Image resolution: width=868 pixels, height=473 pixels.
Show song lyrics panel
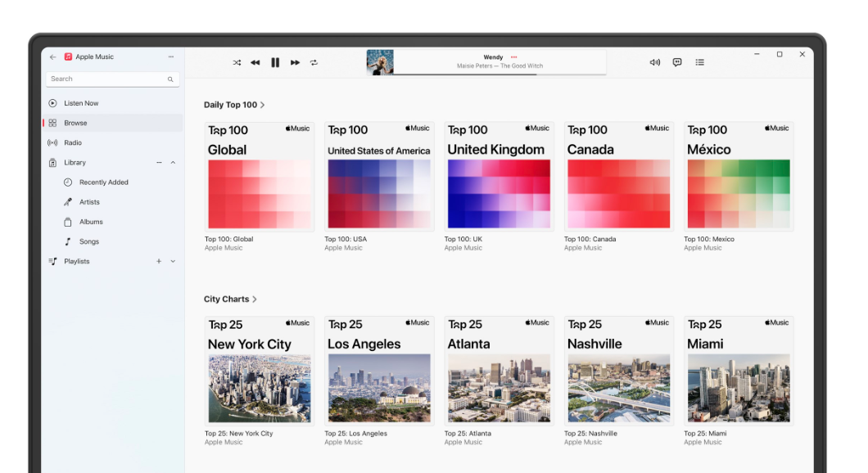[x=677, y=62]
